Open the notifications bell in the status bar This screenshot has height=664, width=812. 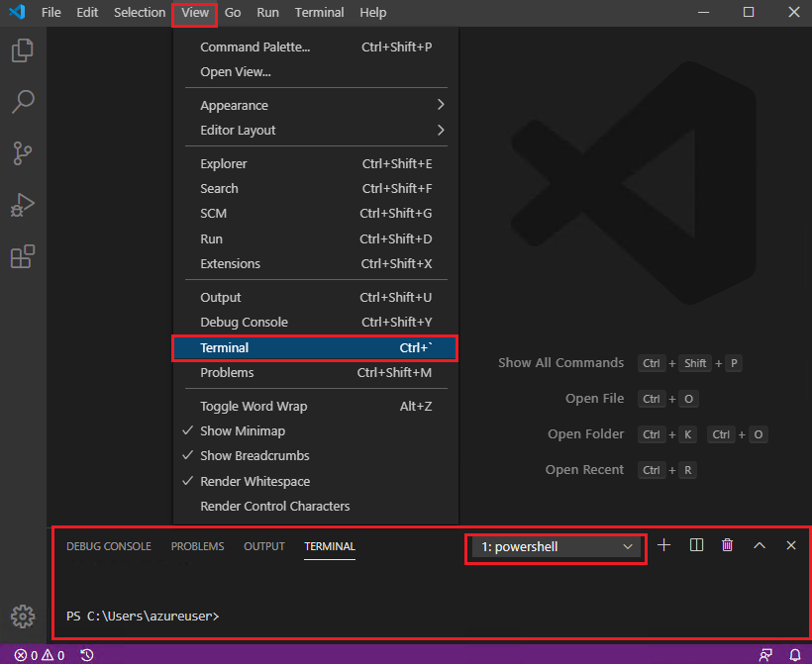click(x=797, y=654)
